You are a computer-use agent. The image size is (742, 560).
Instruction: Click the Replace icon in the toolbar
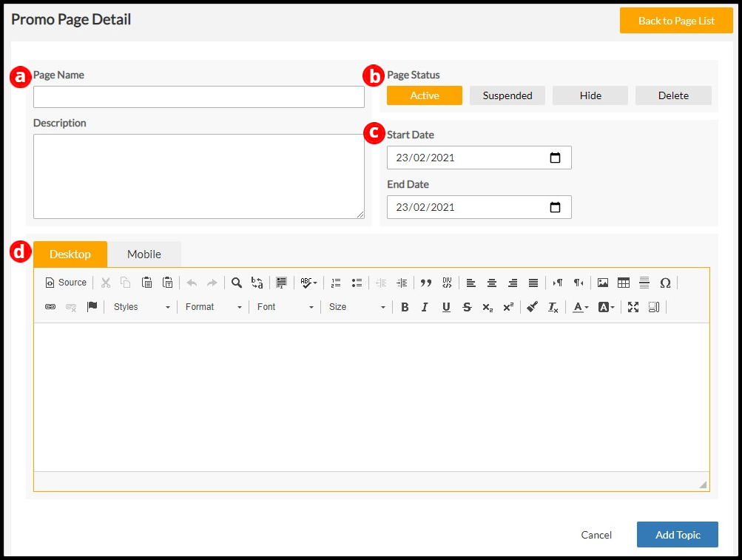pyautogui.click(x=257, y=283)
